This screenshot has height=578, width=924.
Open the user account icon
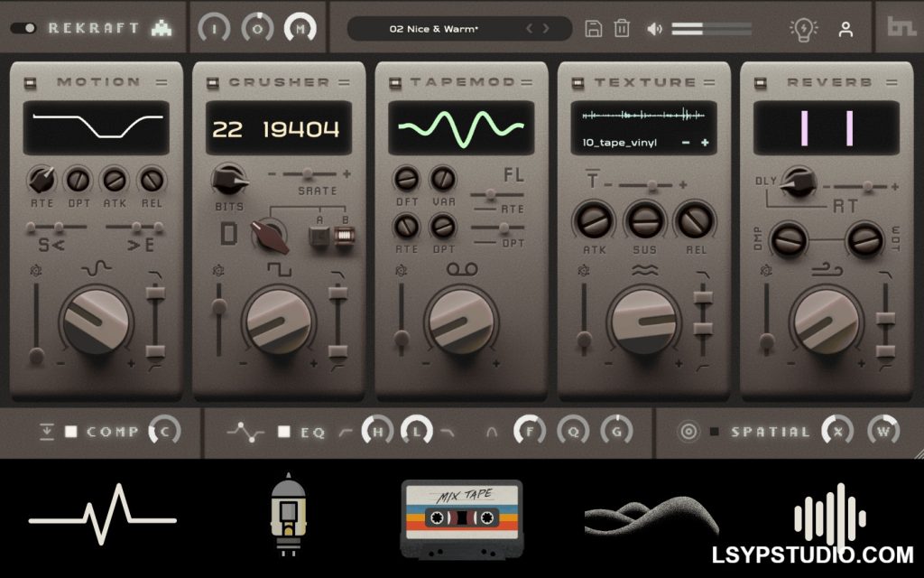tap(845, 29)
